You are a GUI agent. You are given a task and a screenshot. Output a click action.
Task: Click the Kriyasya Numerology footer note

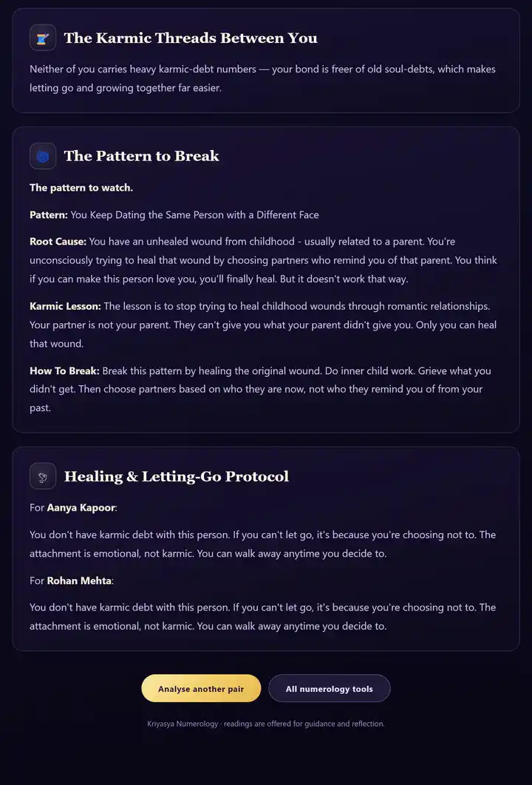(266, 724)
